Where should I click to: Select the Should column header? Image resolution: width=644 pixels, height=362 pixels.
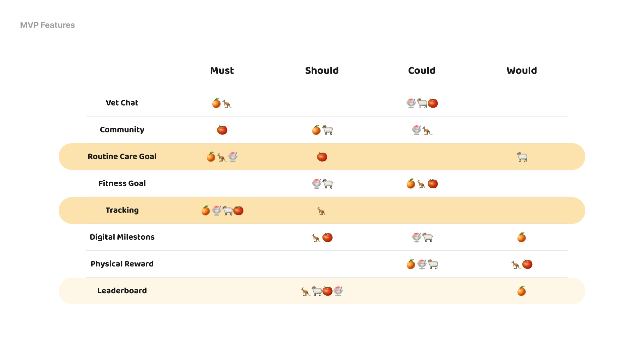coord(322,71)
